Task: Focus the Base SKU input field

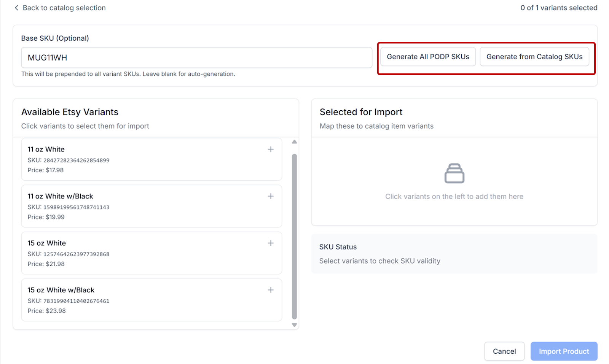Action: (x=196, y=58)
